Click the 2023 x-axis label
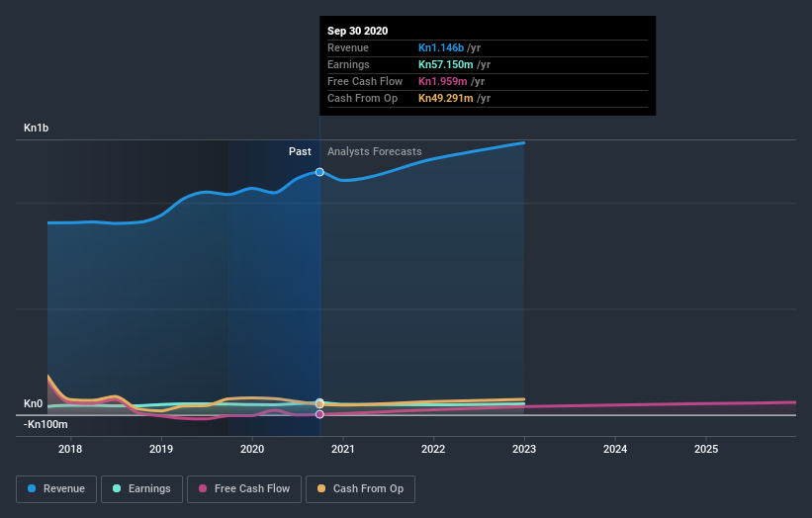Image resolution: width=812 pixels, height=518 pixels. [x=524, y=449]
